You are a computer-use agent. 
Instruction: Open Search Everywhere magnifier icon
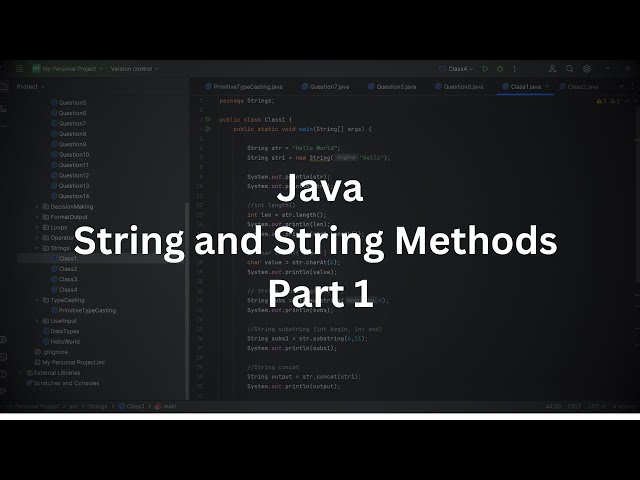click(569, 69)
